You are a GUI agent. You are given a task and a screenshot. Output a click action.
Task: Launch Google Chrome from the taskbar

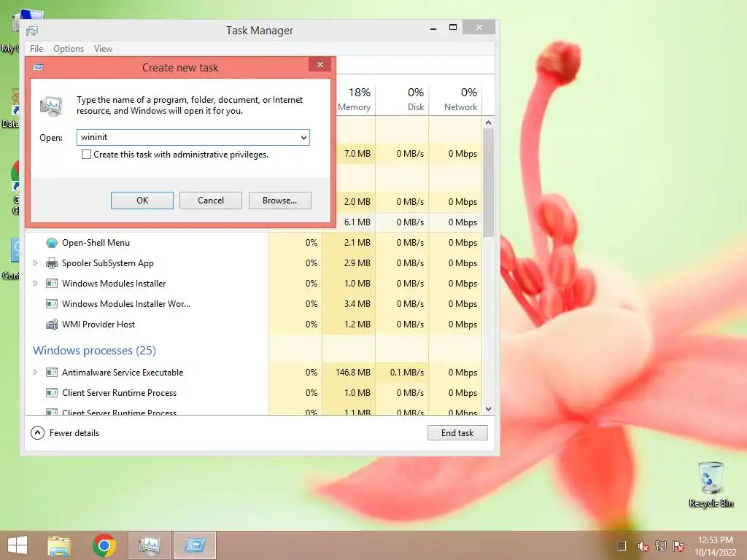coord(104,545)
